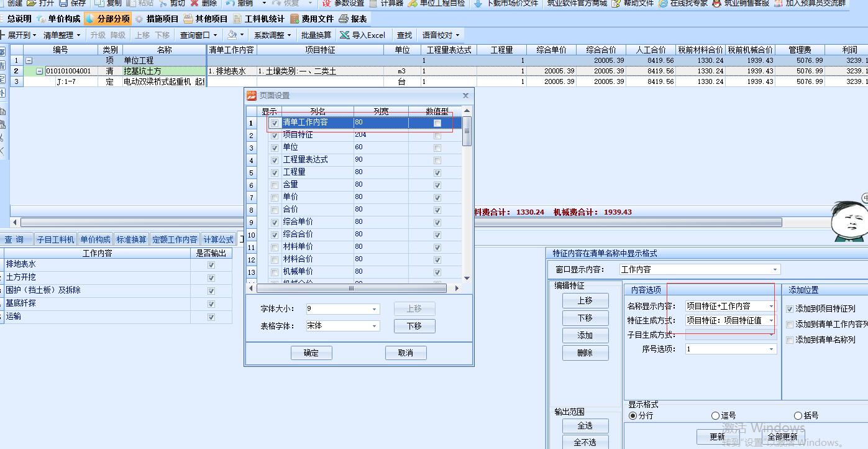
Task: Click the 导入Excel icon button
Action: (x=345, y=35)
